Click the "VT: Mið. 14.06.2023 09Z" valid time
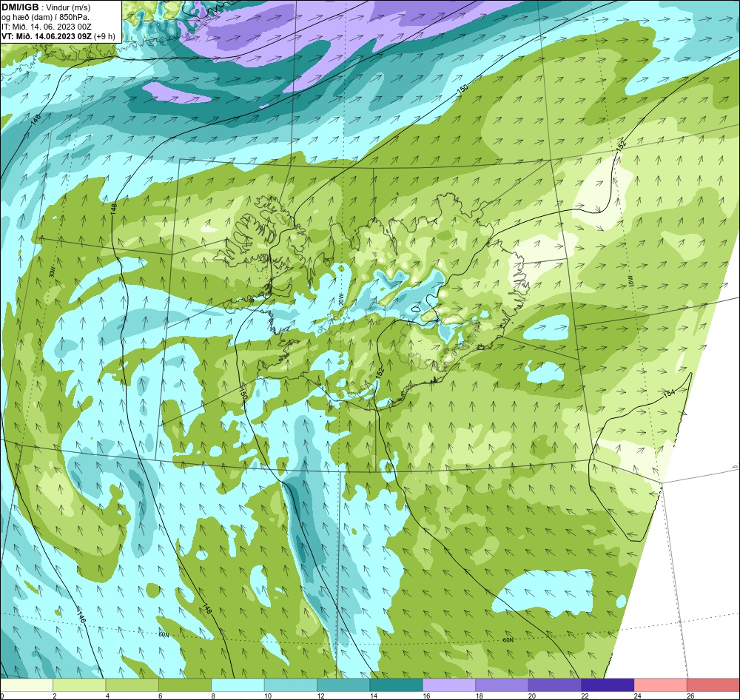 click(47, 36)
